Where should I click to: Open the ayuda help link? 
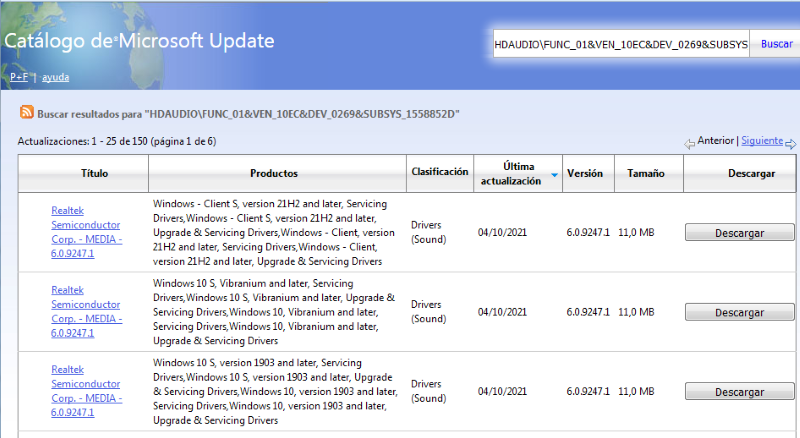click(55, 77)
